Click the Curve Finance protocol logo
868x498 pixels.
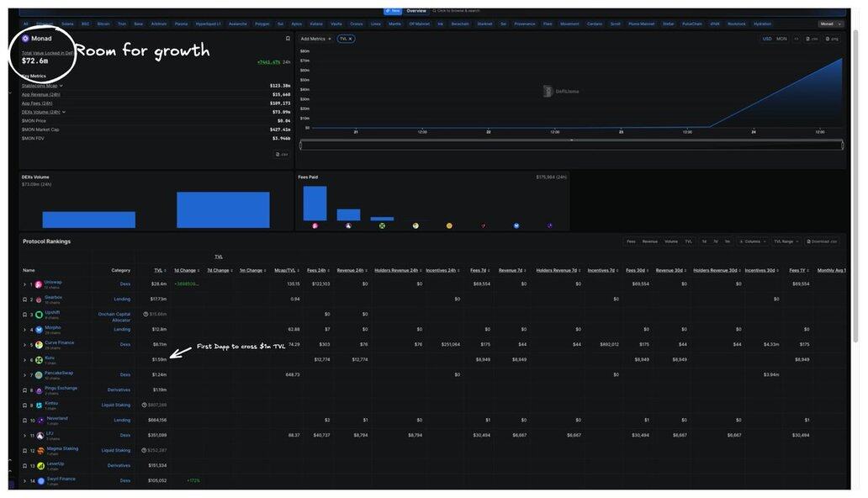click(x=39, y=345)
